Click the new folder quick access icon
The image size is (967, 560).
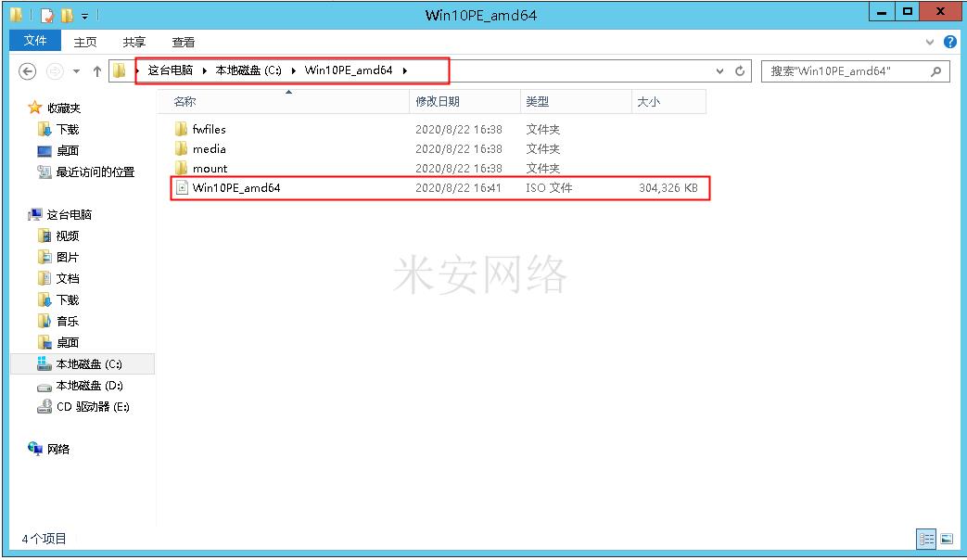click(66, 15)
